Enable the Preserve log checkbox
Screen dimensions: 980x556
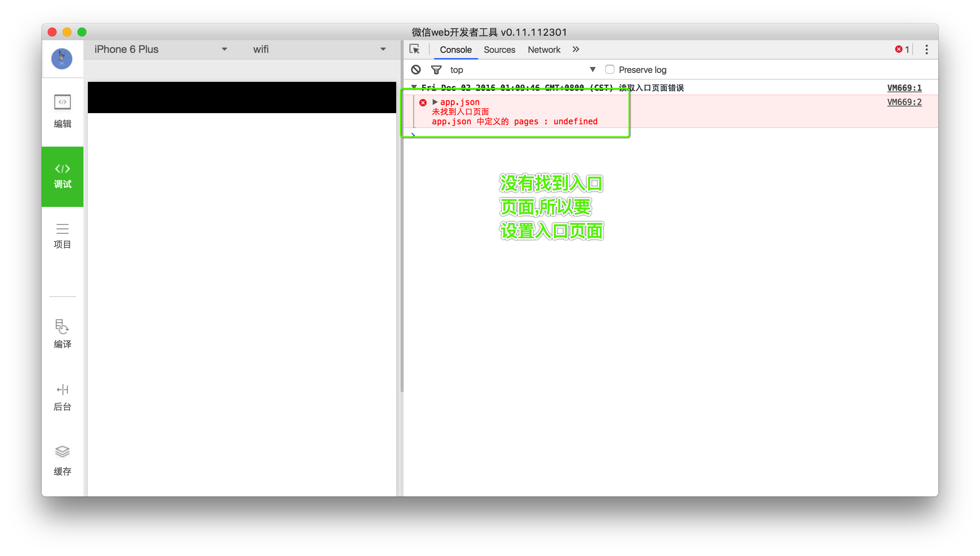610,69
